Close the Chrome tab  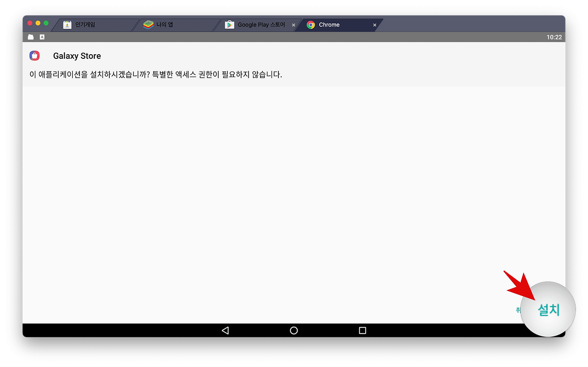374,25
